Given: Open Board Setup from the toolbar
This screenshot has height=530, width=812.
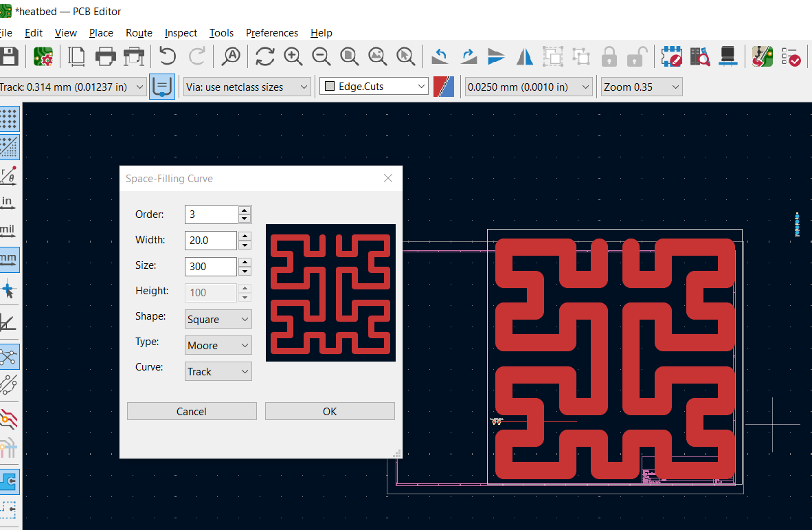Looking at the screenshot, I should [x=43, y=56].
